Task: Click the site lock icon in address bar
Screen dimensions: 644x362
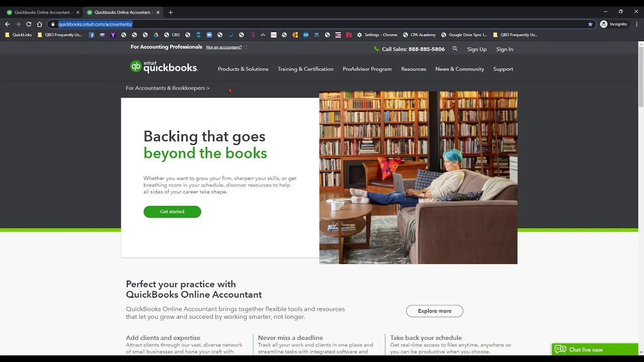Action: pyautogui.click(x=53, y=24)
